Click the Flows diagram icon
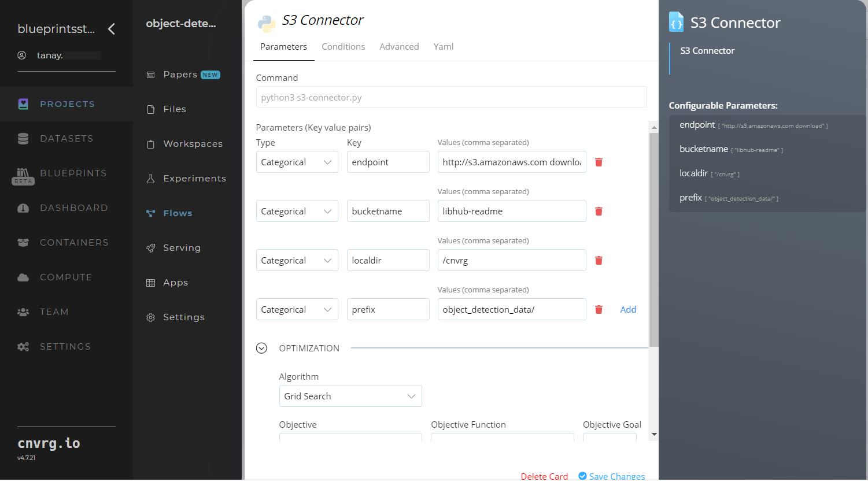Image resolution: width=868 pixels, height=482 pixels. click(x=151, y=213)
